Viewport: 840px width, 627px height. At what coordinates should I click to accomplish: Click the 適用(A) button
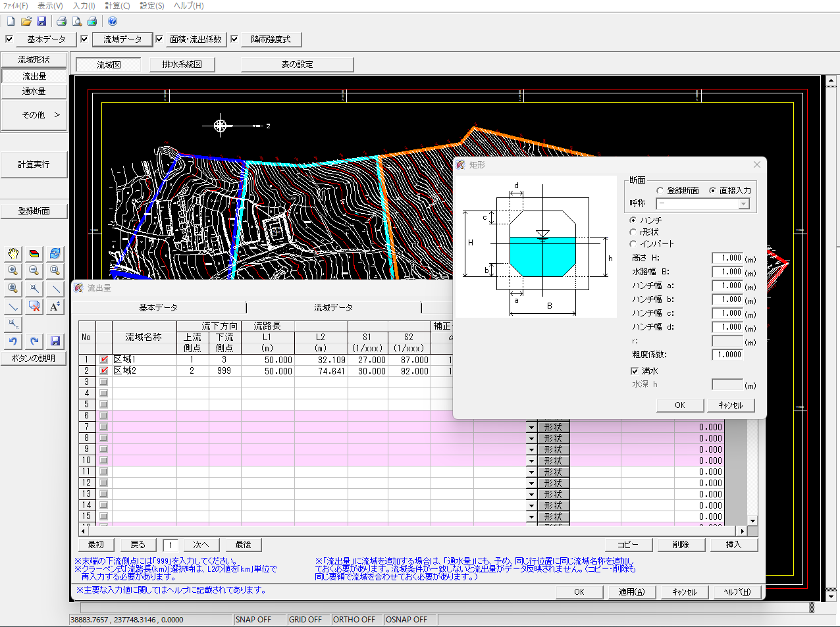click(631, 592)
